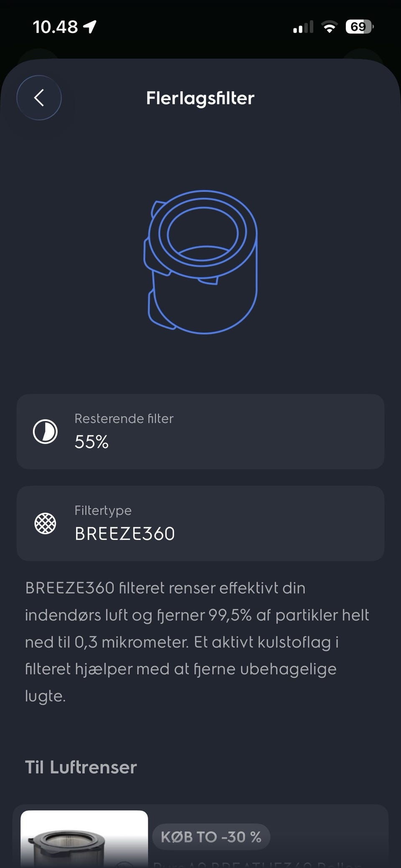Tap the Flerlagsfilter page title

click(200, 98)
